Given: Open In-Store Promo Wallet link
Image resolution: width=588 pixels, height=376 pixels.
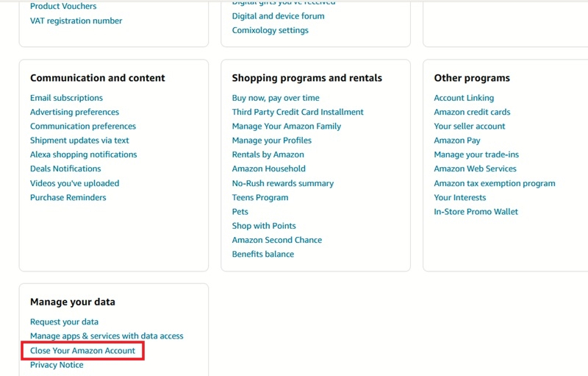Looking at the screenshot, I should tap(476, 212).
